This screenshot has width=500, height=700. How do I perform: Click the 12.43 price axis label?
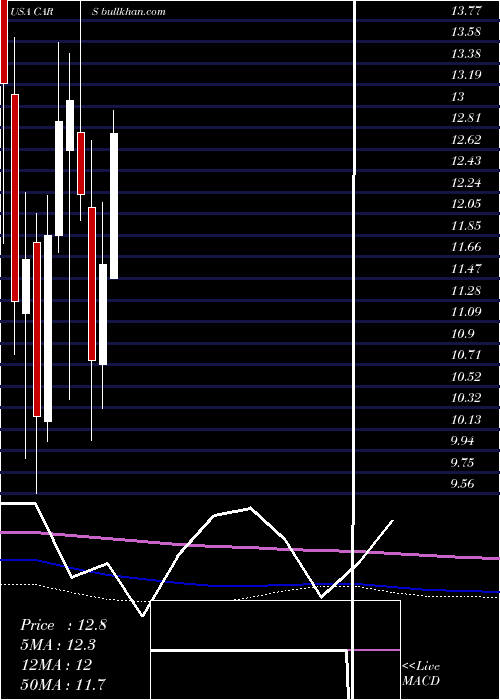467,161
